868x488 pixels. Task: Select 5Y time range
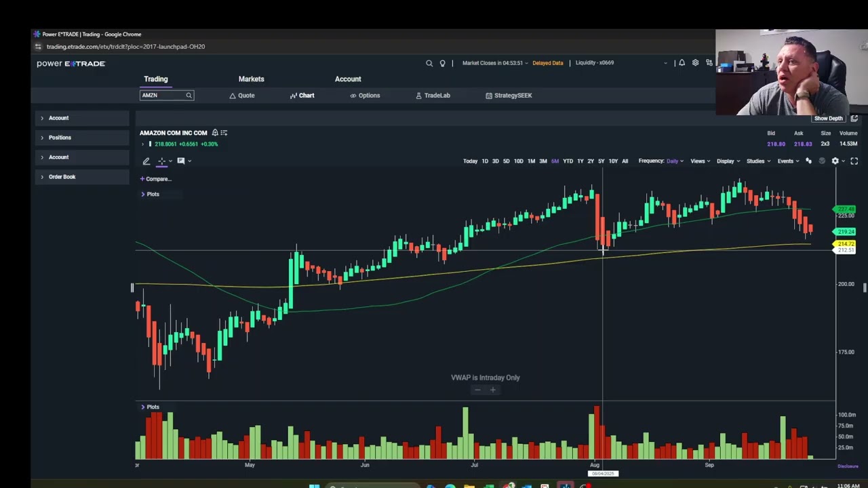coord(601,161)
